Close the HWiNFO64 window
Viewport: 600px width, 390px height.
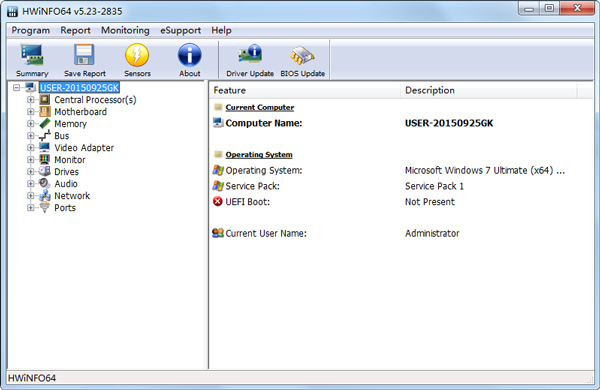(577, 8)
